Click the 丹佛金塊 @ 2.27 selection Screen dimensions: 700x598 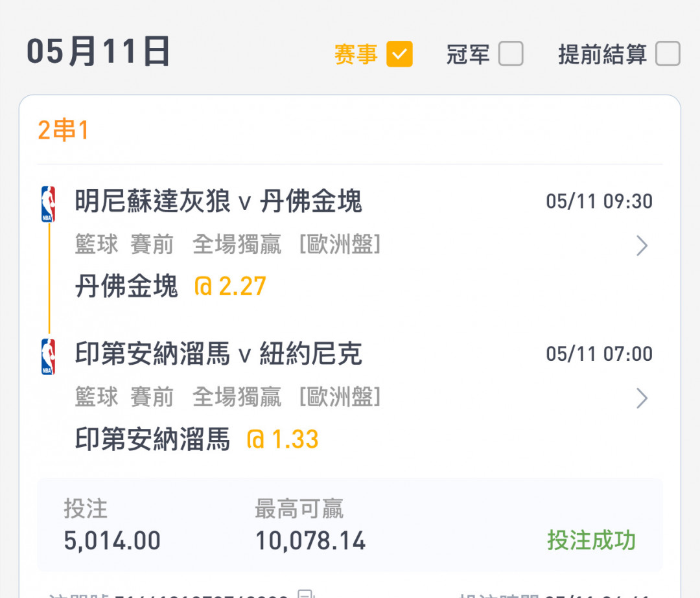(x=170, y=286)
